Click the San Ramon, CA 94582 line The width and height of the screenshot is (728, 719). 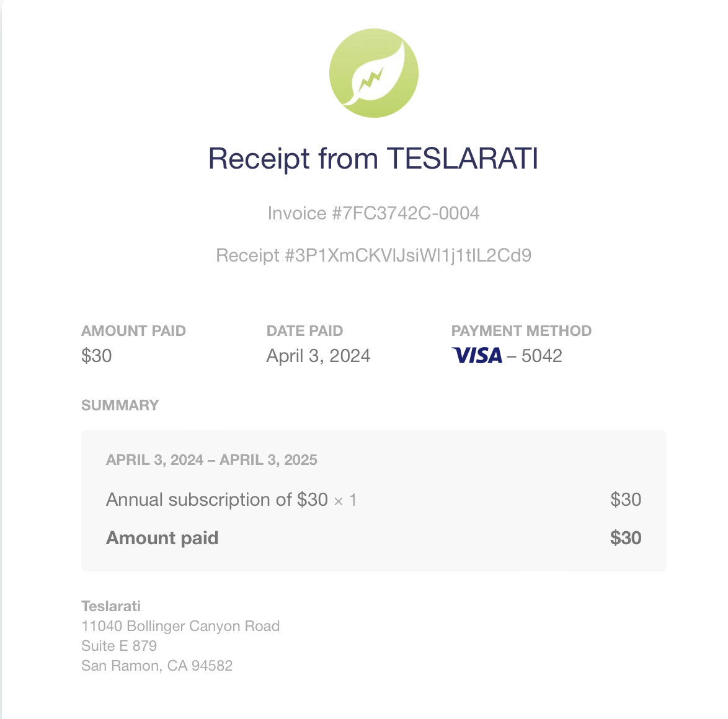point(157,666)
